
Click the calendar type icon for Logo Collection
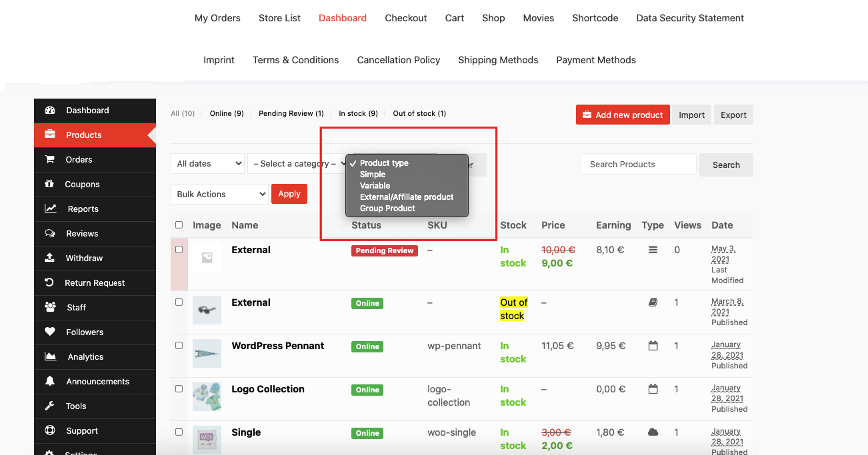[x=653, y=389]
